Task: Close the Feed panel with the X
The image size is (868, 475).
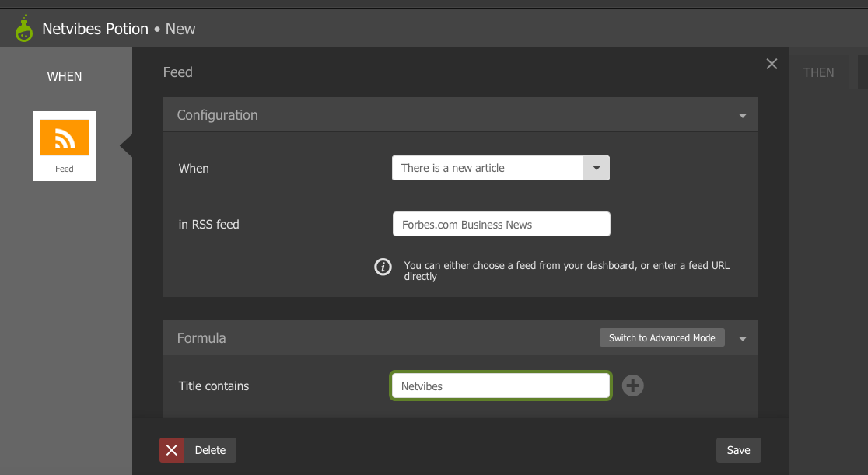Action: click(772, 65)
